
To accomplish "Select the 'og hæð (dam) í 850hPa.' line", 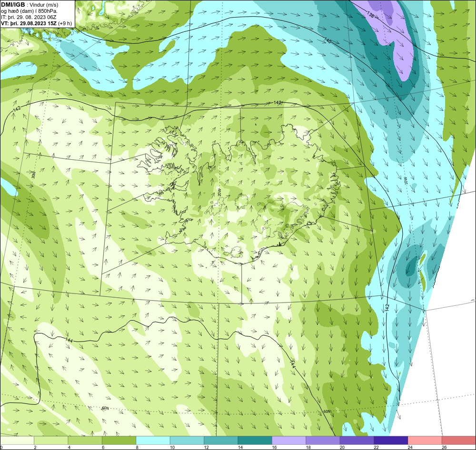I will [x=29, y=11].
